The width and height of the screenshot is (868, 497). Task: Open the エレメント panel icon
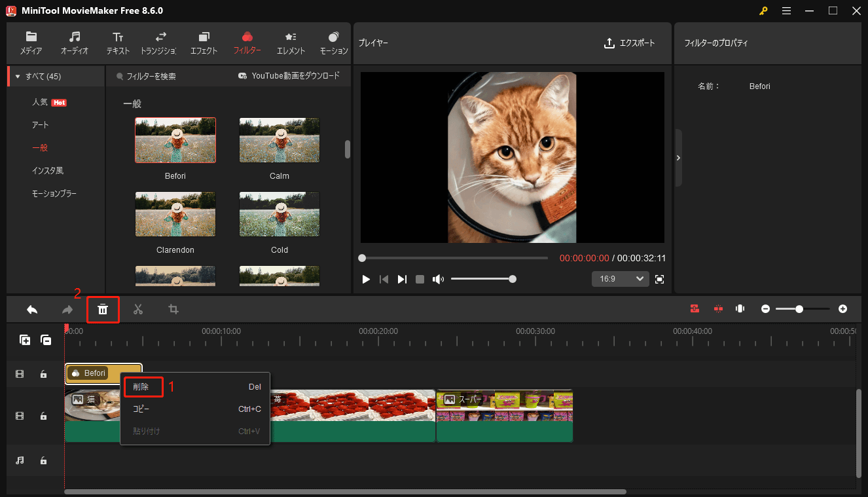click(x=290, y=42)
